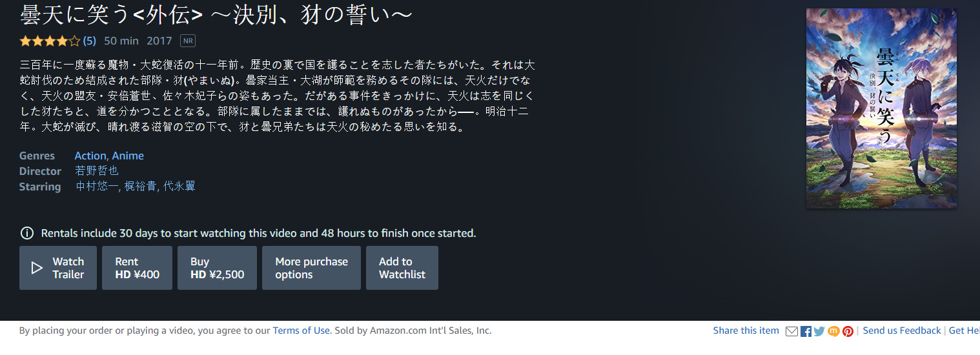Share this item via email icon
Screen dimensions: 980x355
pyautogui.click(x=791, y=331)
